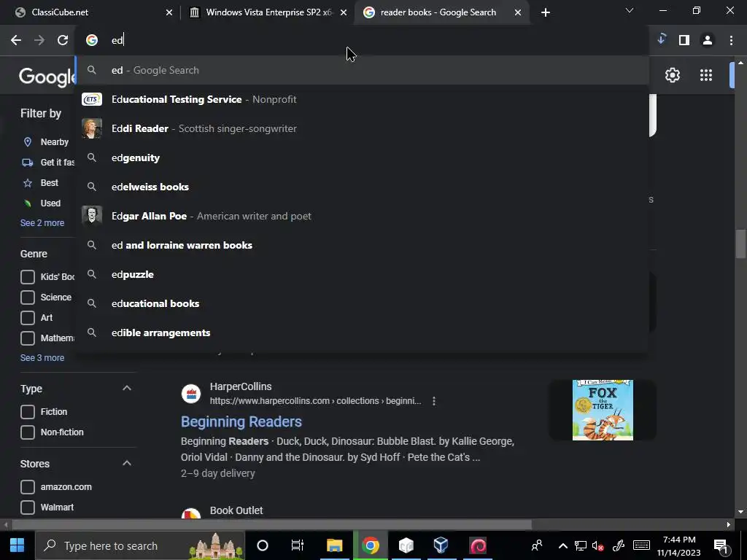The image size is (747, 560).
Task: Open the Windows Start menu
Action: point(18,545)
